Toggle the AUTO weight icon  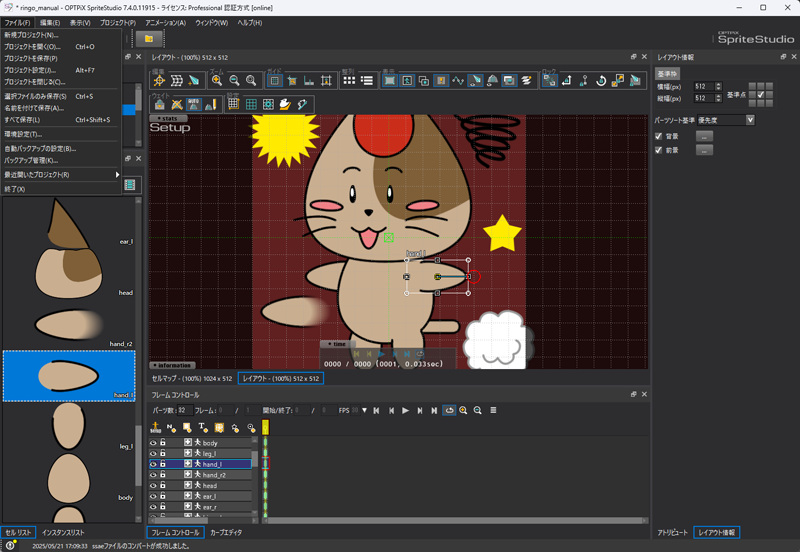[x=193, y=105]
